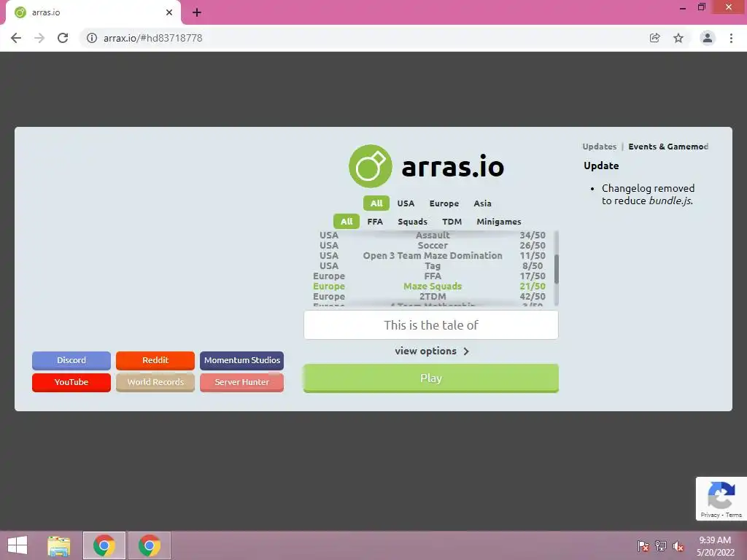Open Chrome three-dot menu

pos(731,38)
